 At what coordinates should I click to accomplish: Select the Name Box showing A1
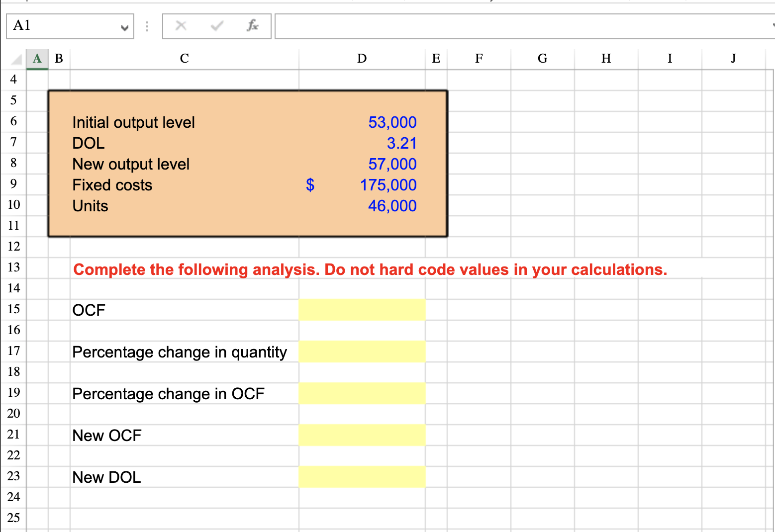point(60,25)
